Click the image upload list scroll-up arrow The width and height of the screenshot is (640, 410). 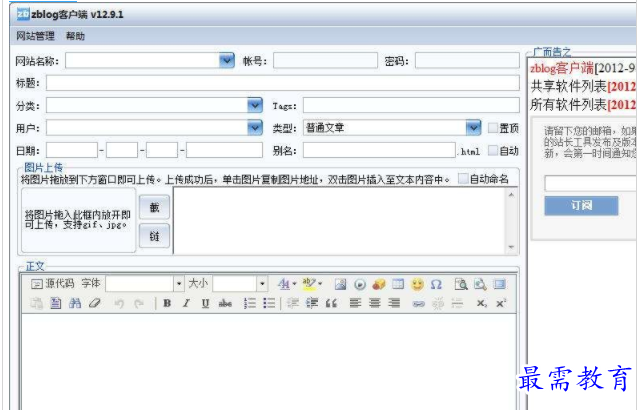[511, 195]
